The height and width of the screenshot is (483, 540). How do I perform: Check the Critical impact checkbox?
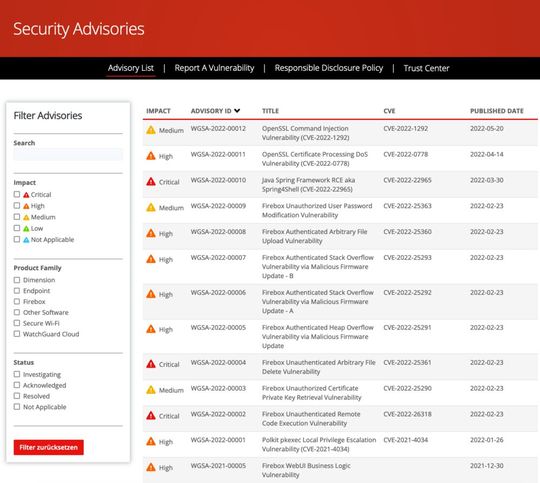17,194
